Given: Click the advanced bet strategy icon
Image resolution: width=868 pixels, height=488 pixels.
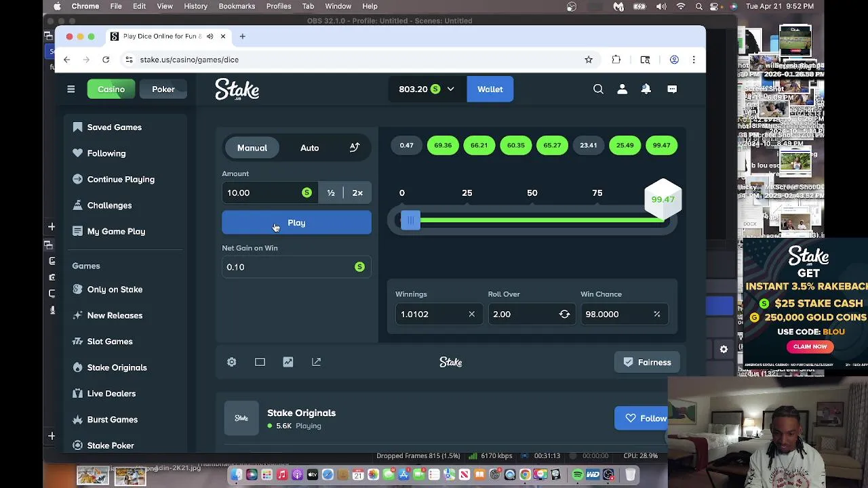Looking at the screenshot, I should point(355,148).
